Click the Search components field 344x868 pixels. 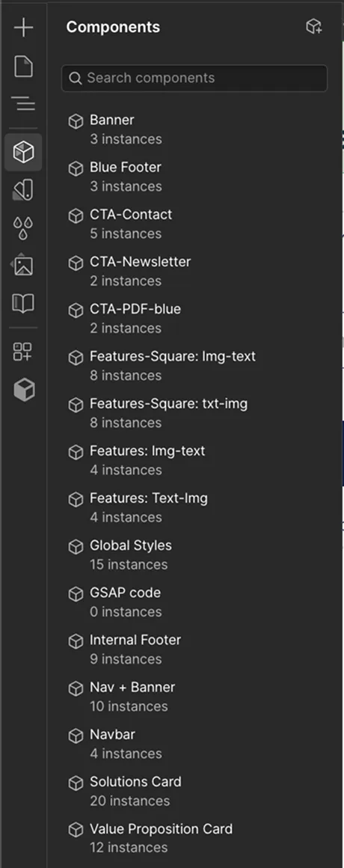(194, 78)
